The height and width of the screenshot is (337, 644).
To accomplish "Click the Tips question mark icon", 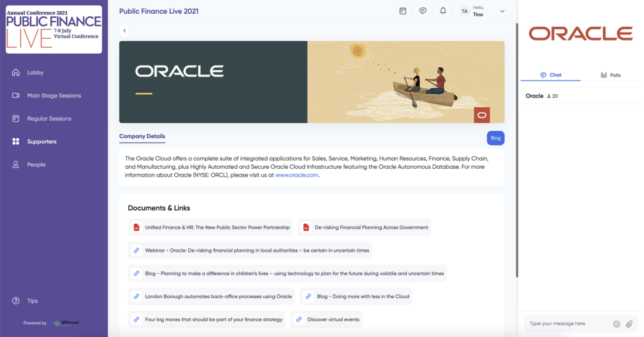I will click(x=16, y=301).
